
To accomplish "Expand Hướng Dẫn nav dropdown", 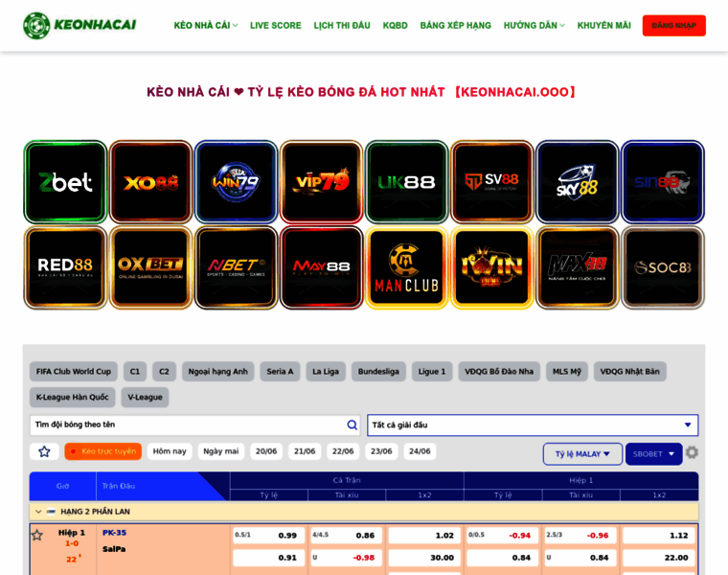I will pos(534,26).
